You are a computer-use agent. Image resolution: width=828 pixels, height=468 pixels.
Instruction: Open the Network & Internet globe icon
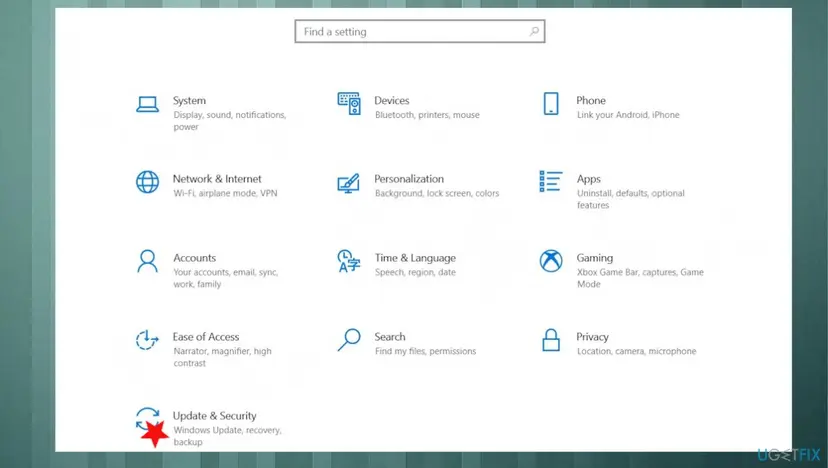coord(147,182)
